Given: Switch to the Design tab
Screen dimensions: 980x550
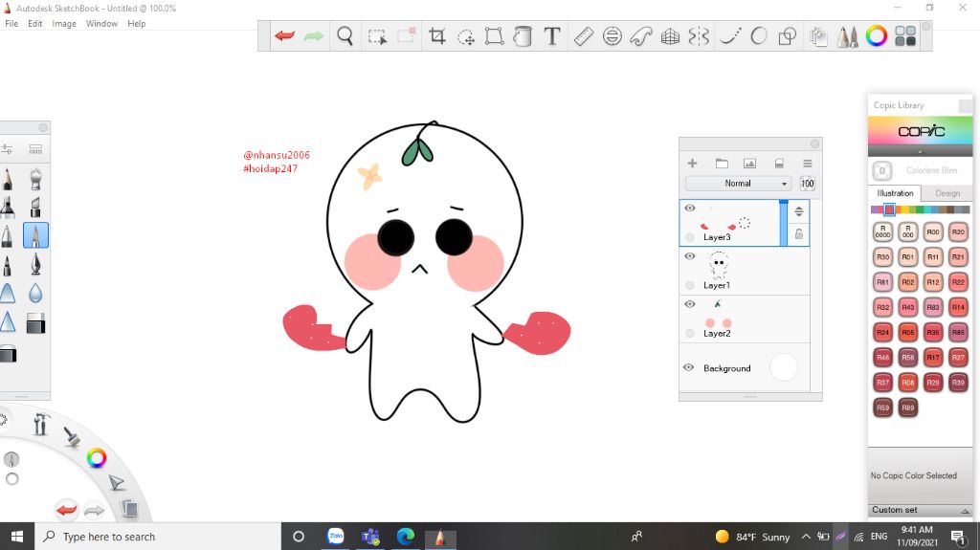Looking at the screenshot, I should tap(947, 193).
